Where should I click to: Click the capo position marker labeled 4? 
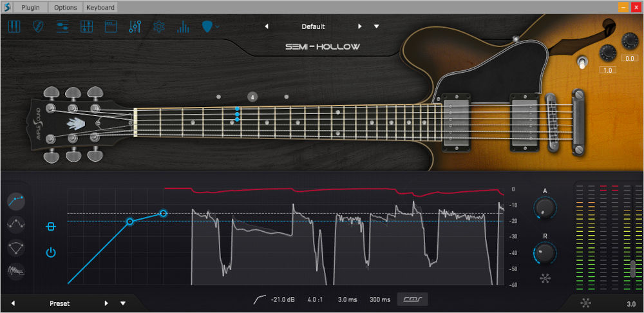click(252, 97)
